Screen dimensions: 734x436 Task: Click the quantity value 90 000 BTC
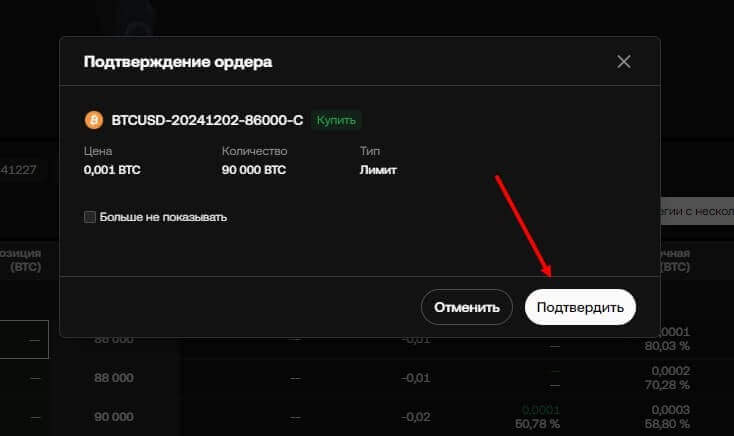[254, 170]
